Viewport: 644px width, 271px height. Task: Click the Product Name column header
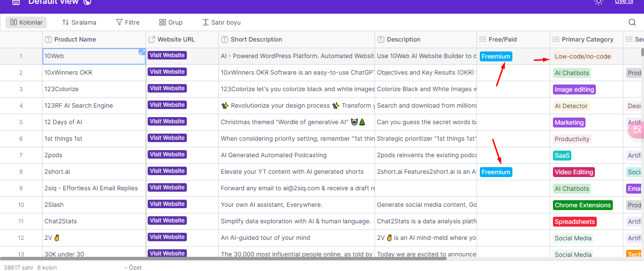94,39
